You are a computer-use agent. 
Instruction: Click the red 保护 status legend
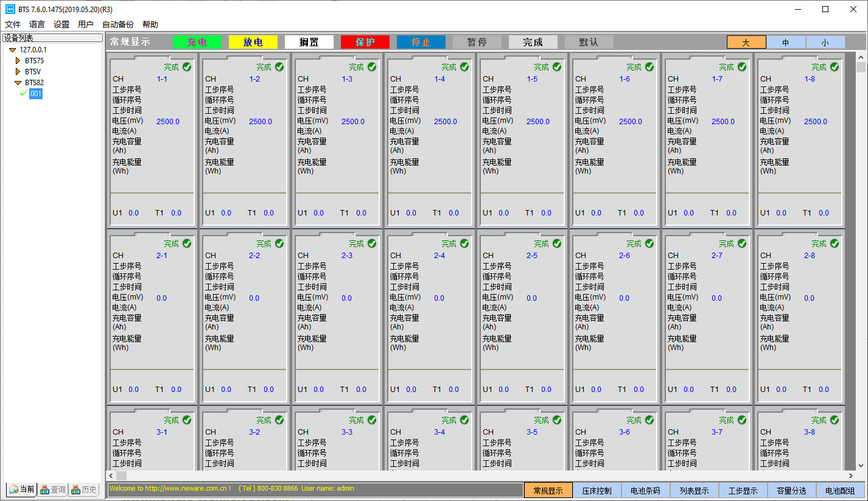coord(365,42)
